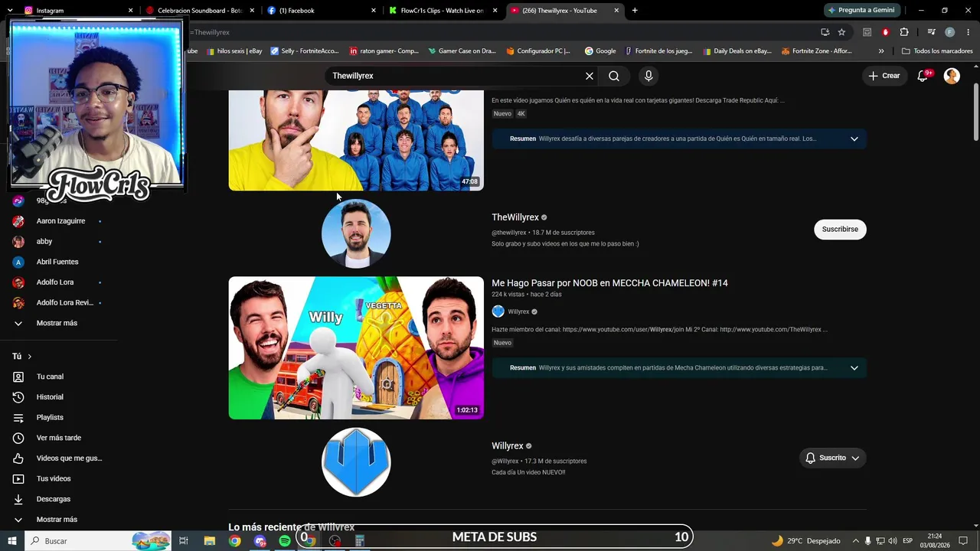Open the Suscrito notification dropdown for Willyrex

832,458
